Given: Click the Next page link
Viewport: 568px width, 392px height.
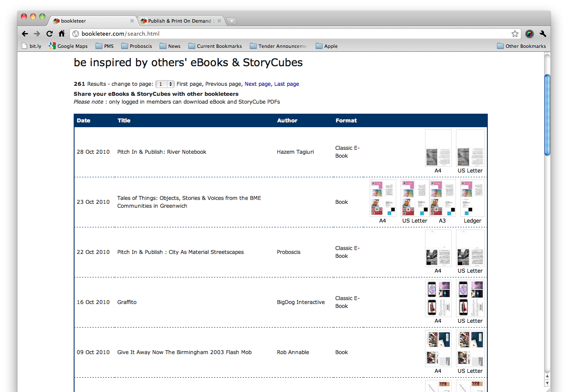Looking at the screenshot, I should tap(258, 84).
